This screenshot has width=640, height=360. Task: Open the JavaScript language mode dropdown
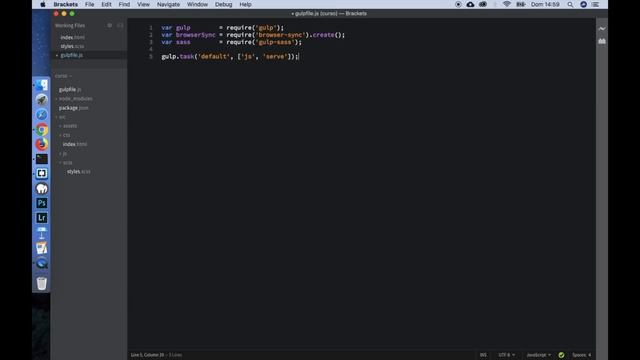(538, 355)
